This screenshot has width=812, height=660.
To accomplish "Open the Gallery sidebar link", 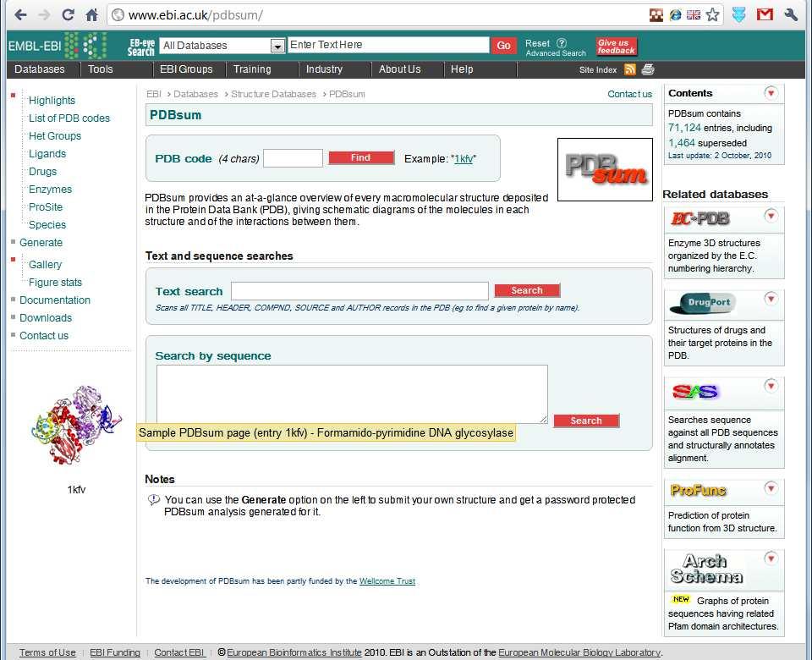I will [45, 265].
